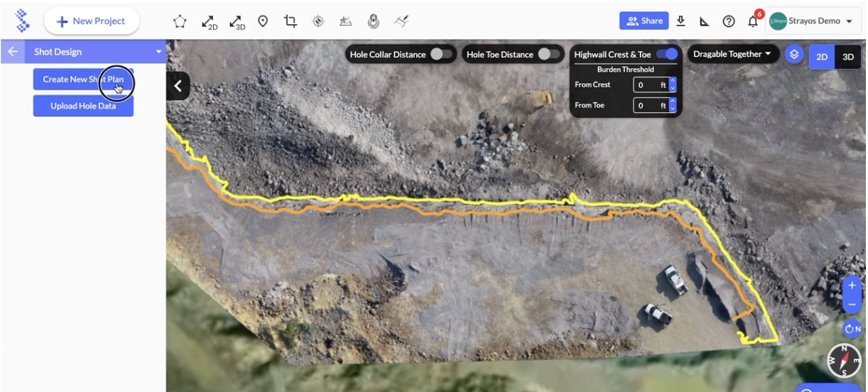Turn off Highwall Crest & Toe toggle

tap(667, 55)
